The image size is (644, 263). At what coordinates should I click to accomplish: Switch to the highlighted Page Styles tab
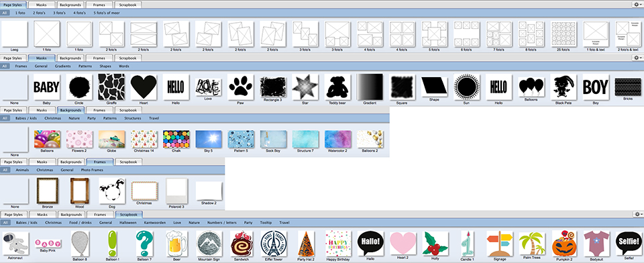click(13, 5)
